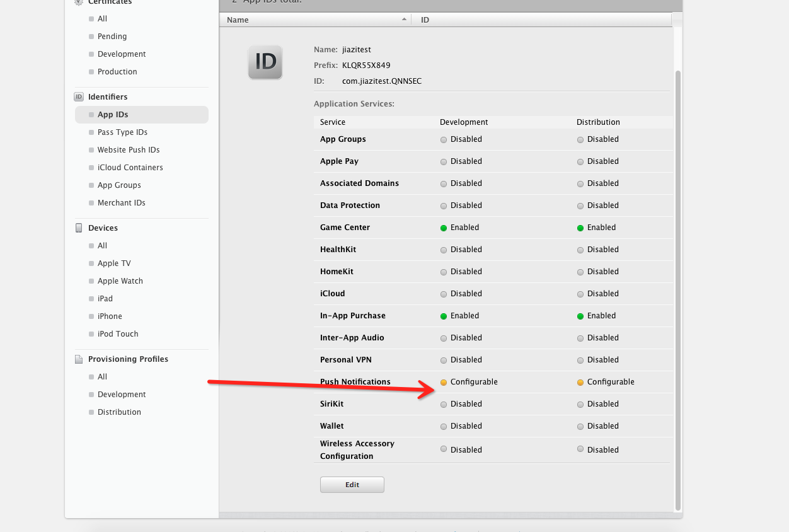Image resolution: width=789 pixels, height=532 pixels.
Task: Click the Distribution column header
Action: click(598, 122)
